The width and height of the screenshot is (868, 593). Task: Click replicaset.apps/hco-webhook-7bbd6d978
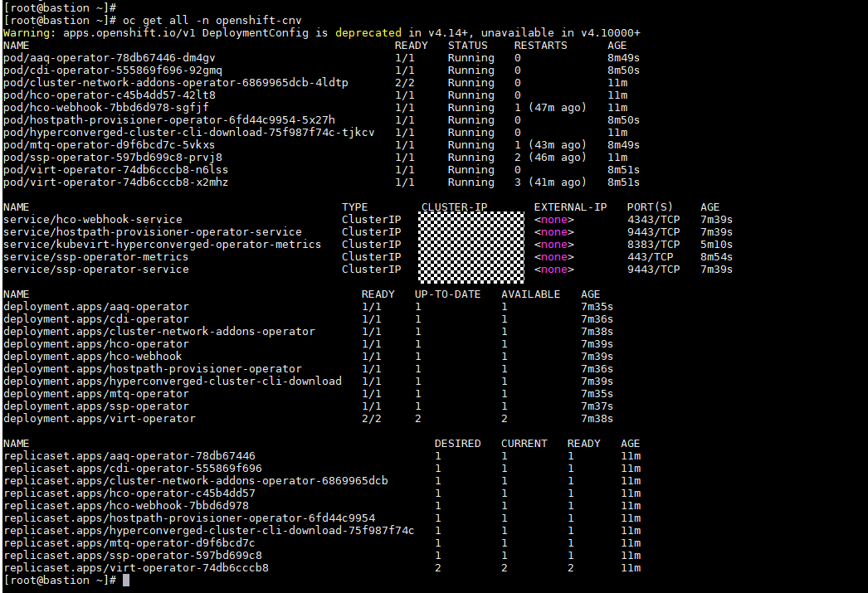125,506
